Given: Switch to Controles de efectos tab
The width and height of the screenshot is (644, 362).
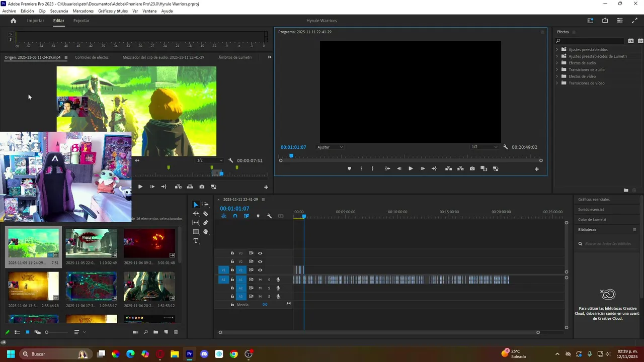Looking at the screenshot, I should point(92,57).
